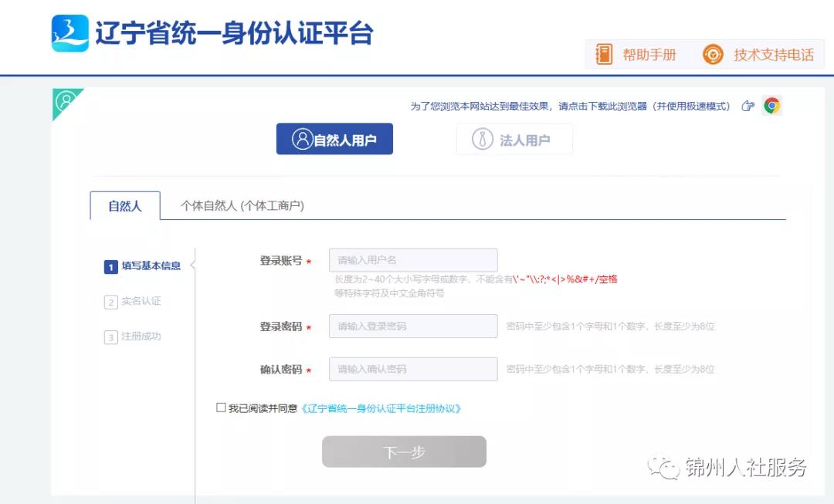Screen dimensions: 834x504
Task: Click the Liaoning platform logo icon
Action: 70,33
